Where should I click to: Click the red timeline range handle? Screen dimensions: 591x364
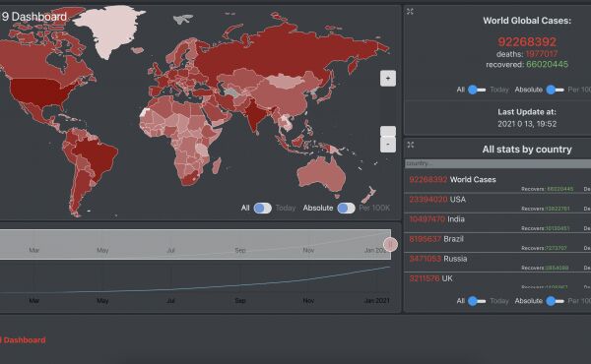coord(390,245)
